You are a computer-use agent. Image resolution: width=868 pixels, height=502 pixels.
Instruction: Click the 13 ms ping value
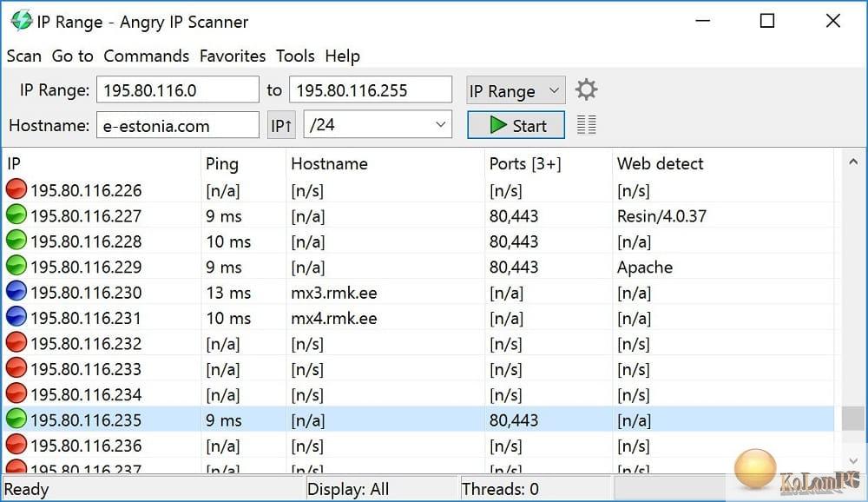point(228,292)
